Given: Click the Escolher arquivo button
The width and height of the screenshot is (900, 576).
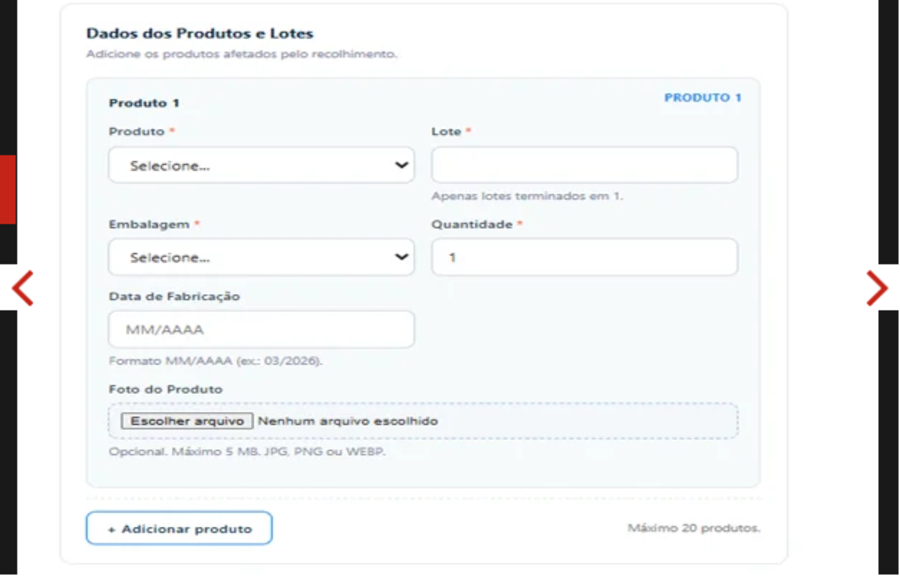Looking at the screenshot, I should pyautogui.click(x=187, y=421).
